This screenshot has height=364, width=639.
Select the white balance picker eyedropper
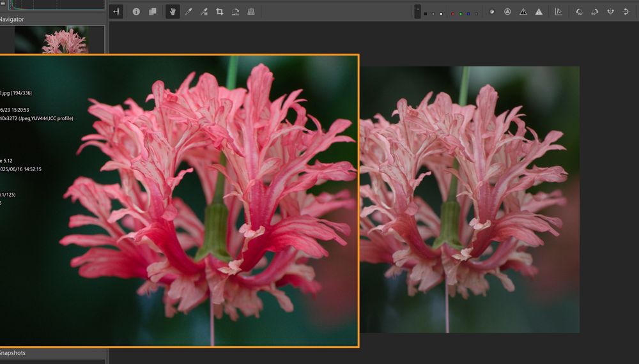click(x=189, y=11)
